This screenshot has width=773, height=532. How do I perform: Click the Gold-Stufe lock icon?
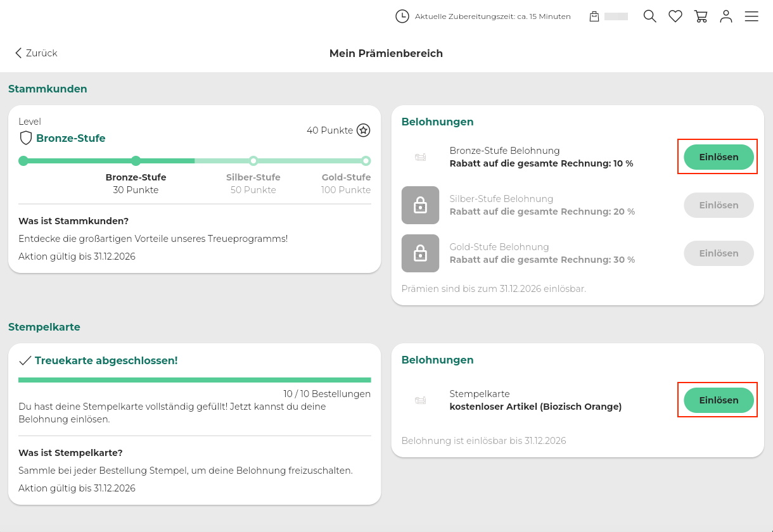(420, 253)
